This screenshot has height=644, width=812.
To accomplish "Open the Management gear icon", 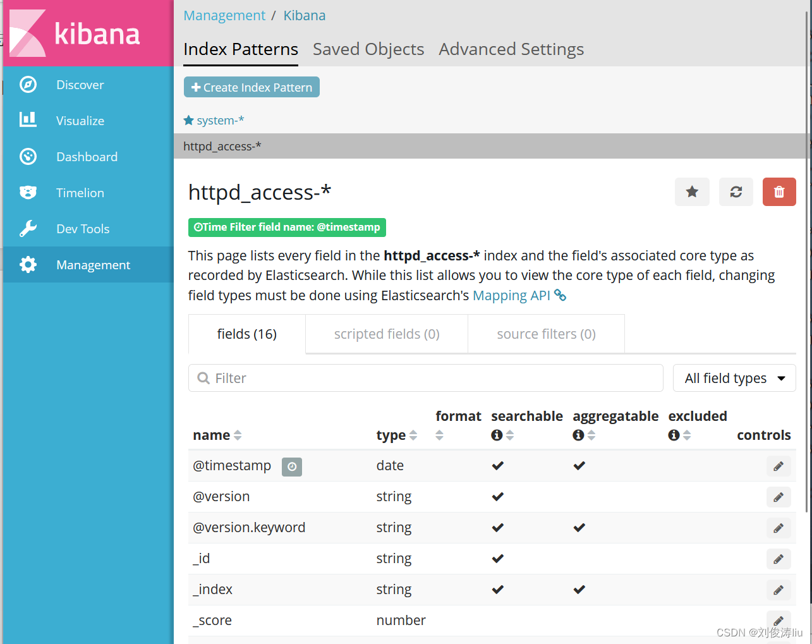I will coord(28,264).
